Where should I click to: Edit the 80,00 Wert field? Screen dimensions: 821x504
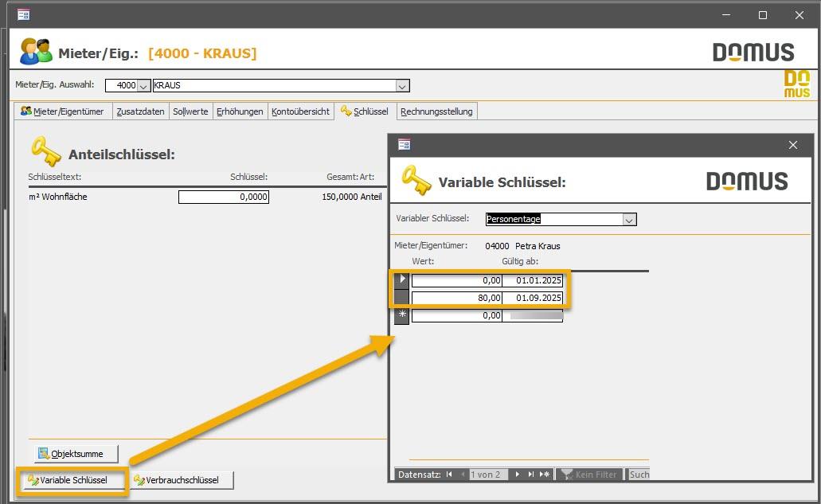click(456, 298)
